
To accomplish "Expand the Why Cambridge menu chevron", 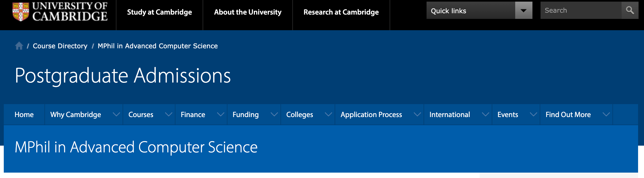I will click(116, 114).
